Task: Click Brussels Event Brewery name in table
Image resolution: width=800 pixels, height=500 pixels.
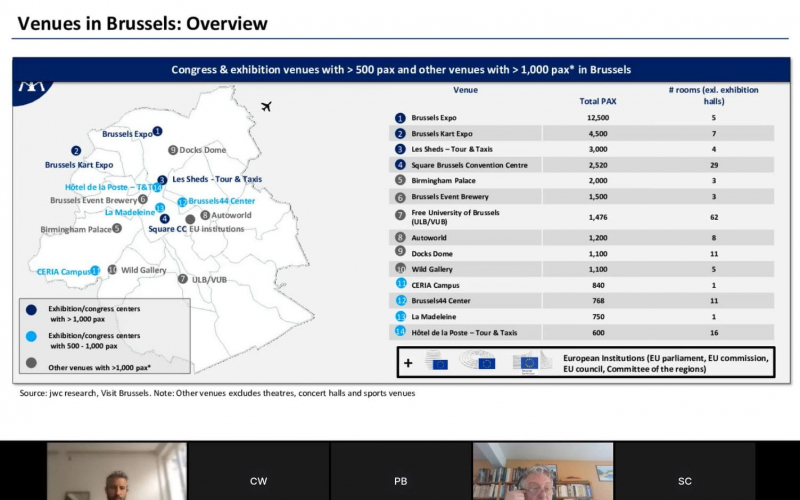Action: coord(450,196)
